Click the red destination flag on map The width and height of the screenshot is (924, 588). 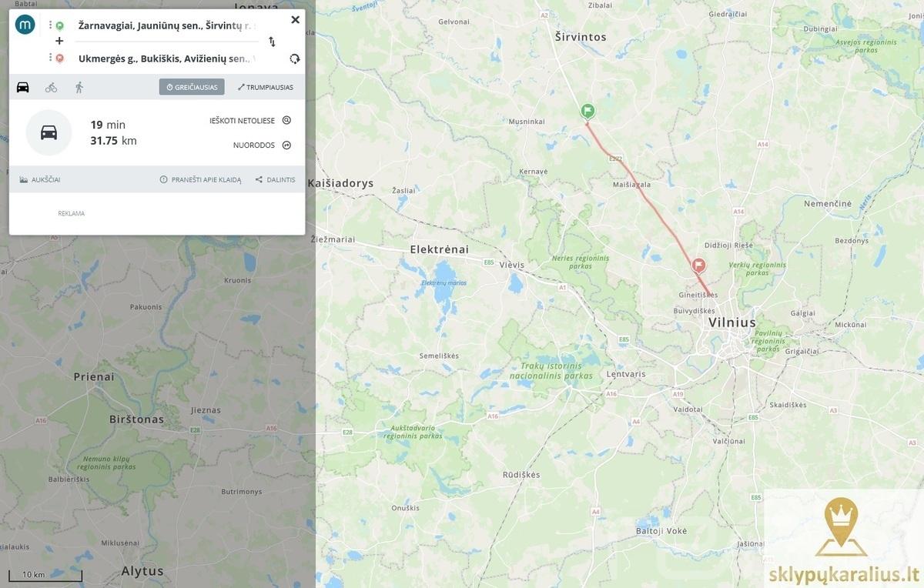tap(699, 266)
